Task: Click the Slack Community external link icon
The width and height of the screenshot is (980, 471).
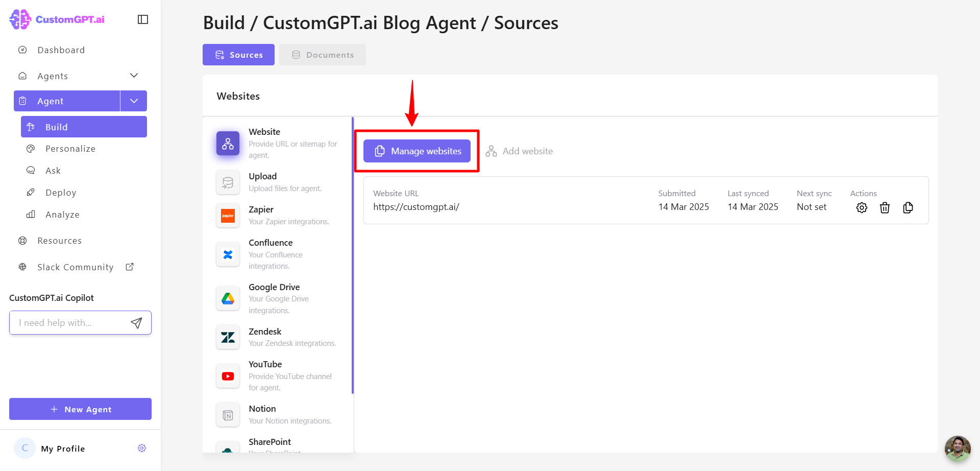Action: (130, 267)
